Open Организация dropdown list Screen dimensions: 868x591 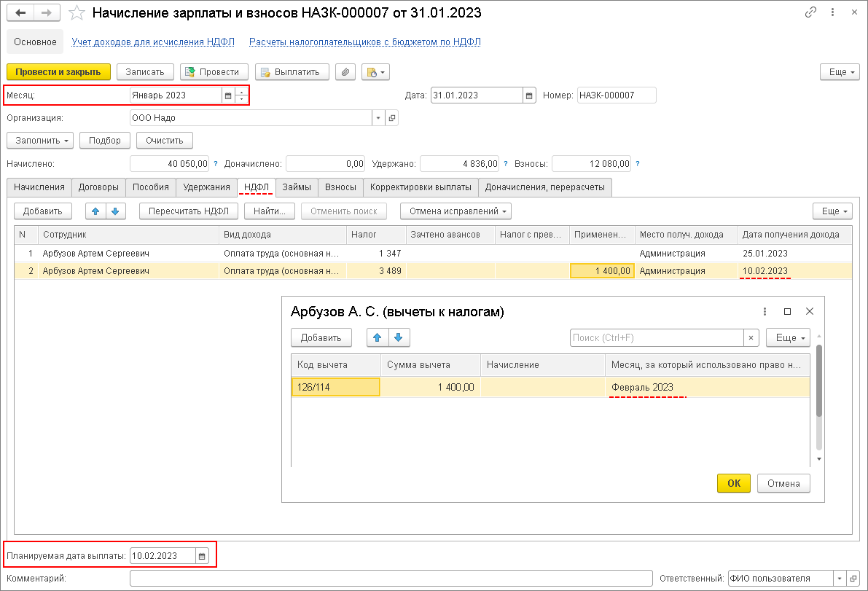378,118
